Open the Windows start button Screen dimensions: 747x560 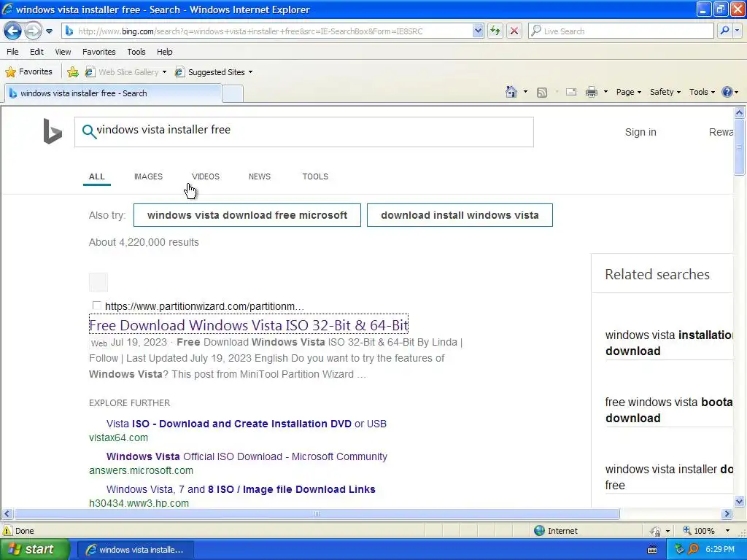34,550
